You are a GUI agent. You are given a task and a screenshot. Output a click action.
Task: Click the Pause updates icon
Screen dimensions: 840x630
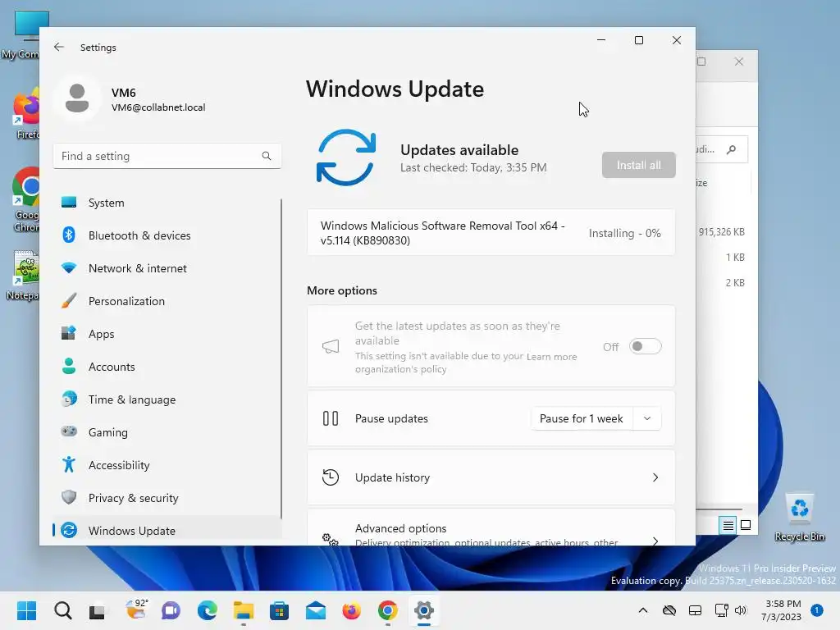[x=331, y=418]
